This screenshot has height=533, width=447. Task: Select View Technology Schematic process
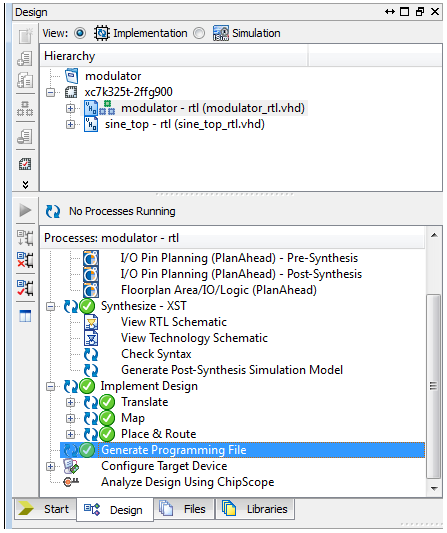tap(194, 338)
